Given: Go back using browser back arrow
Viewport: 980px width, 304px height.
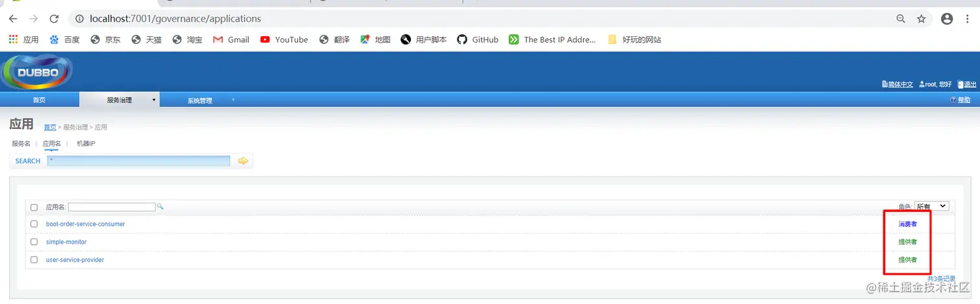Looking at the screenshot, I should tap(13, 19).
